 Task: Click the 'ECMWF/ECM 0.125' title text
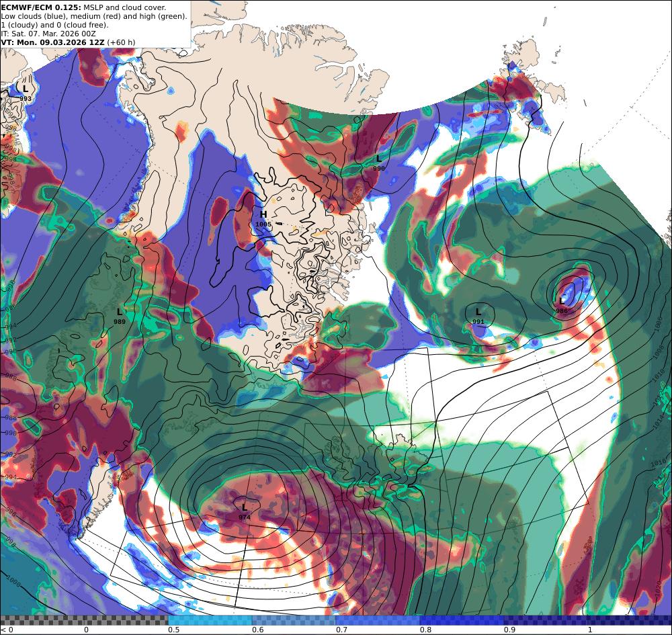(x=41, y=7)
